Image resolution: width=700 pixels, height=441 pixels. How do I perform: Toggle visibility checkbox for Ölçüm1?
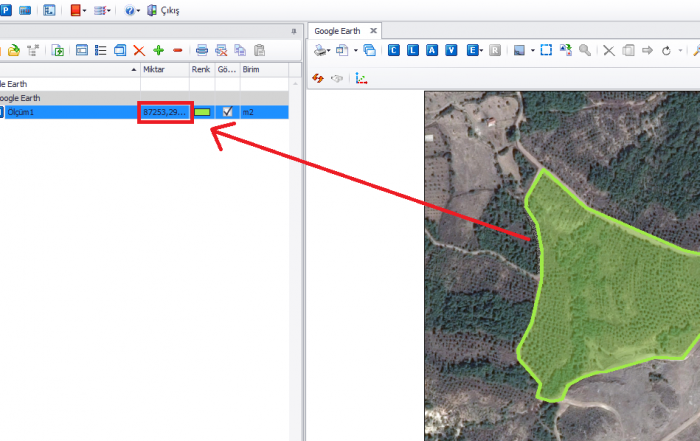[x=228, y=112]
